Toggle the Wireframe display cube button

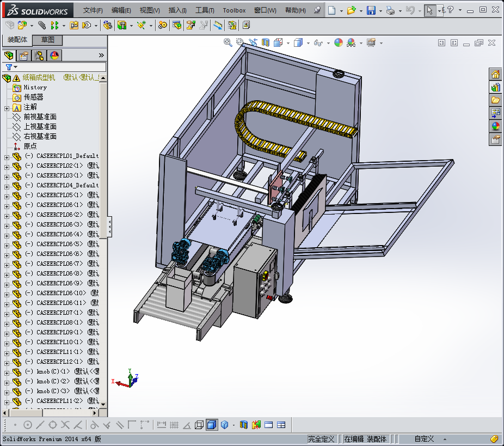coord(199,425)
